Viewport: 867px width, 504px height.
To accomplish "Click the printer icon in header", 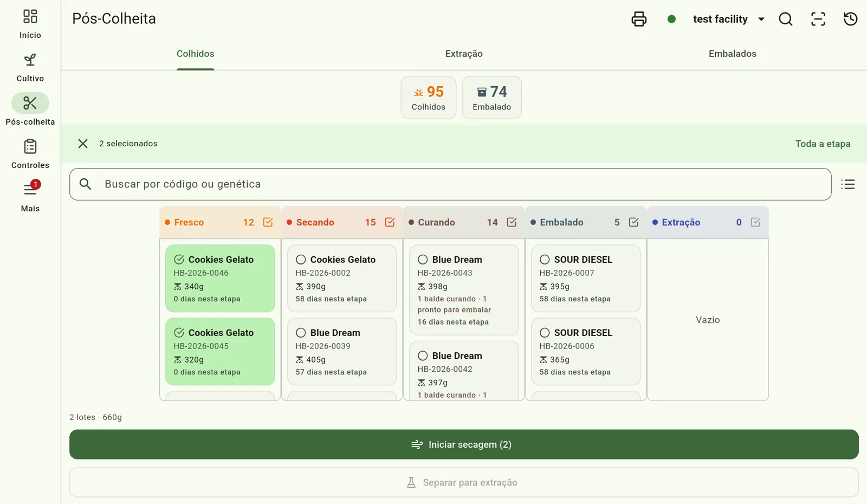I will tap(639, 19).
